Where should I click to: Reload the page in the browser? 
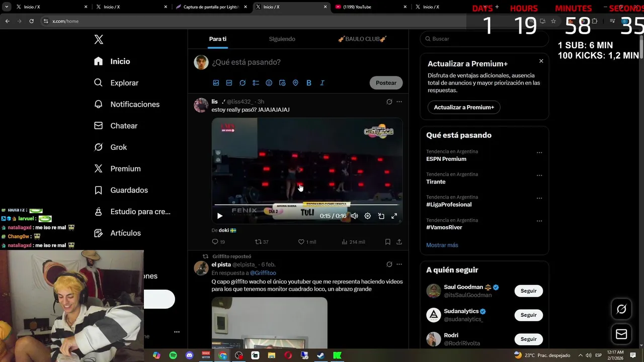[31, 21]
